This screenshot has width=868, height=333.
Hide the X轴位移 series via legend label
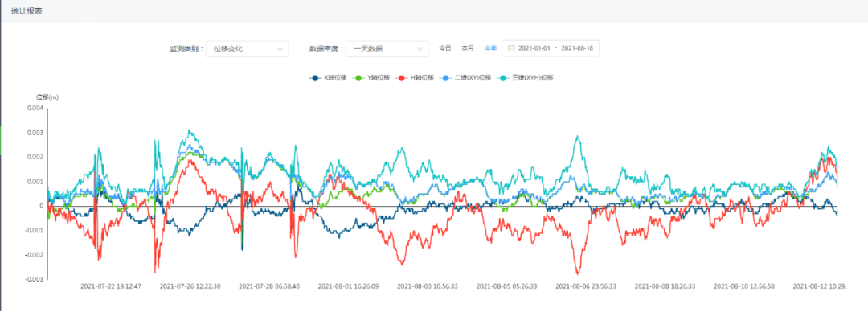coord(334,78)
